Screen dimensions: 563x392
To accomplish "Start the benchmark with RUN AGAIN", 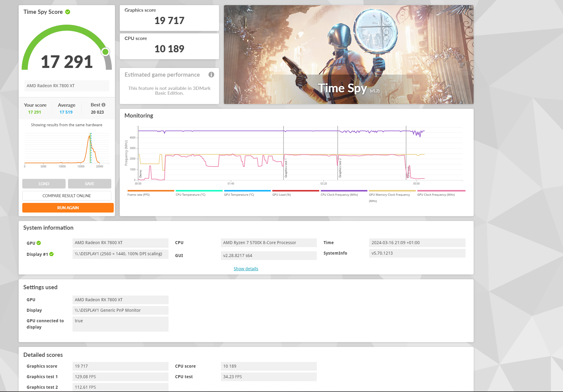I will tap(68, 208).
